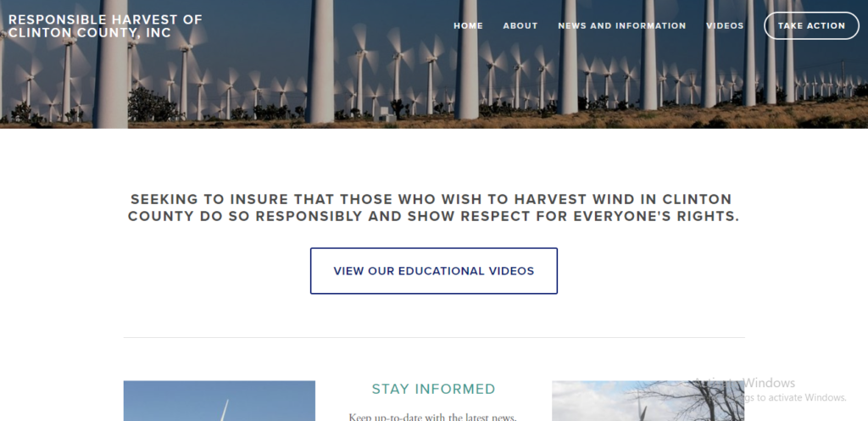
Task: Open the About menu item
Action: click(520, 26)
